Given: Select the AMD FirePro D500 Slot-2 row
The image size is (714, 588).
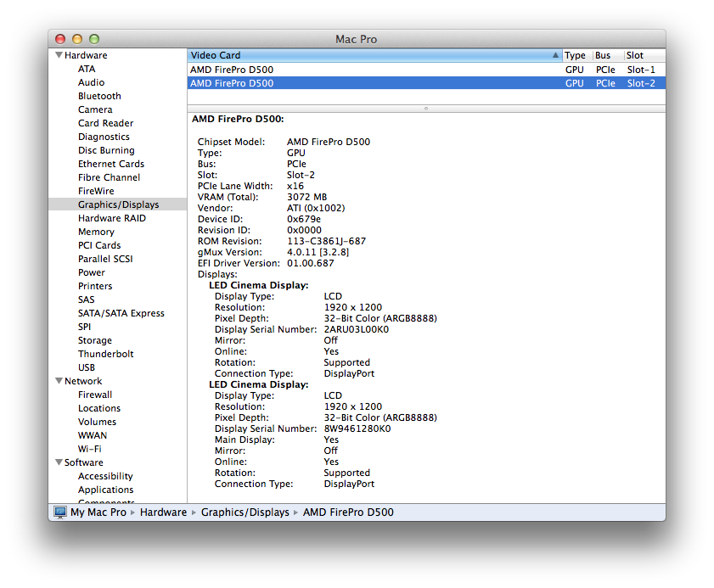Looking at the screenshot, I should (x=426, y=83).
